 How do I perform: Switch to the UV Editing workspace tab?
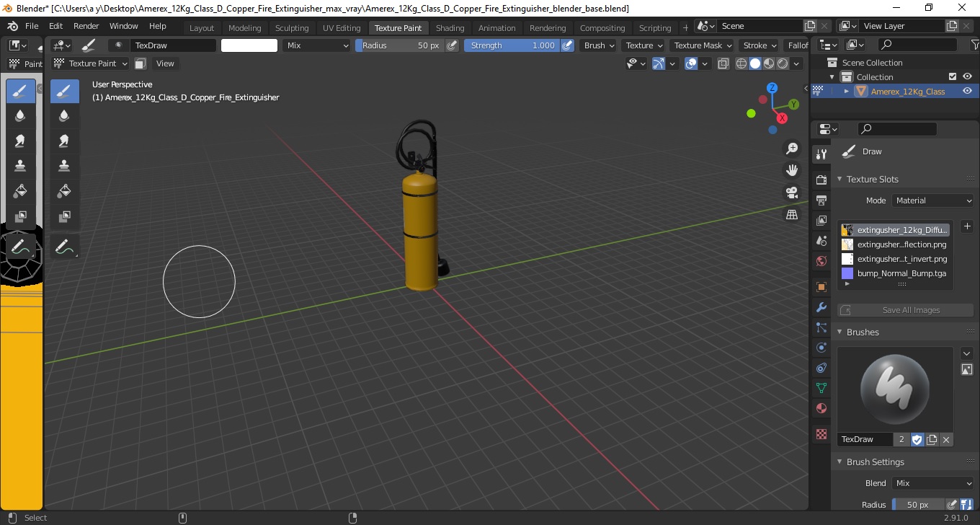342,28
